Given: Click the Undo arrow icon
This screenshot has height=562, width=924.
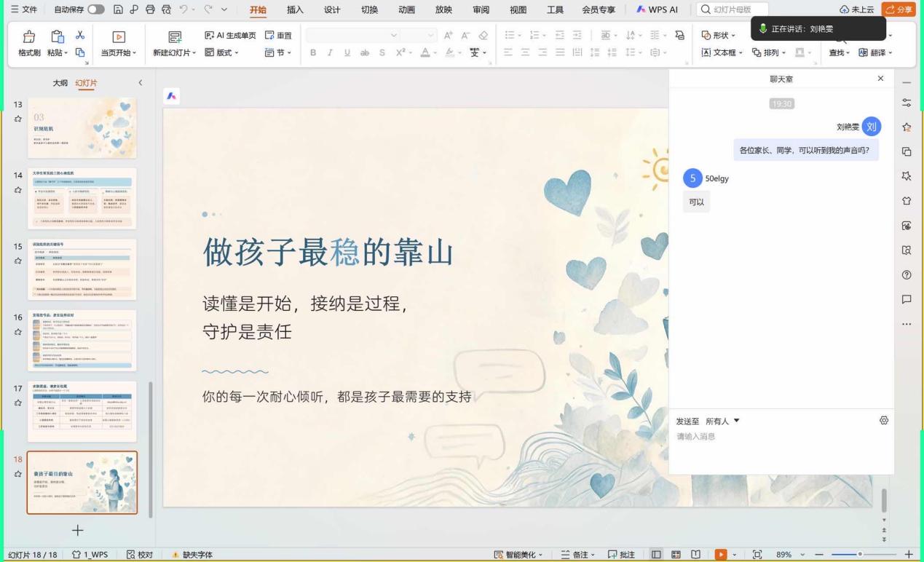Looking at the screenshot, I should (x=184, y=9).
